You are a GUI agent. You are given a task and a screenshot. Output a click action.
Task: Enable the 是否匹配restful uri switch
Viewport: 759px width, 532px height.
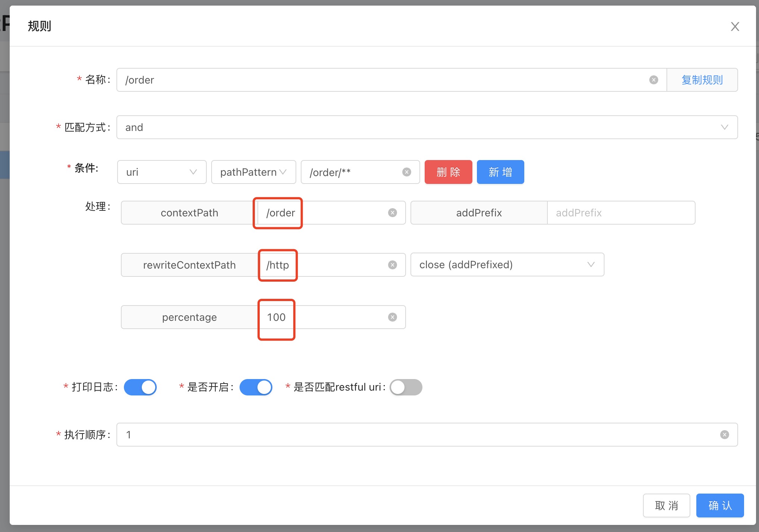[406, 387]
